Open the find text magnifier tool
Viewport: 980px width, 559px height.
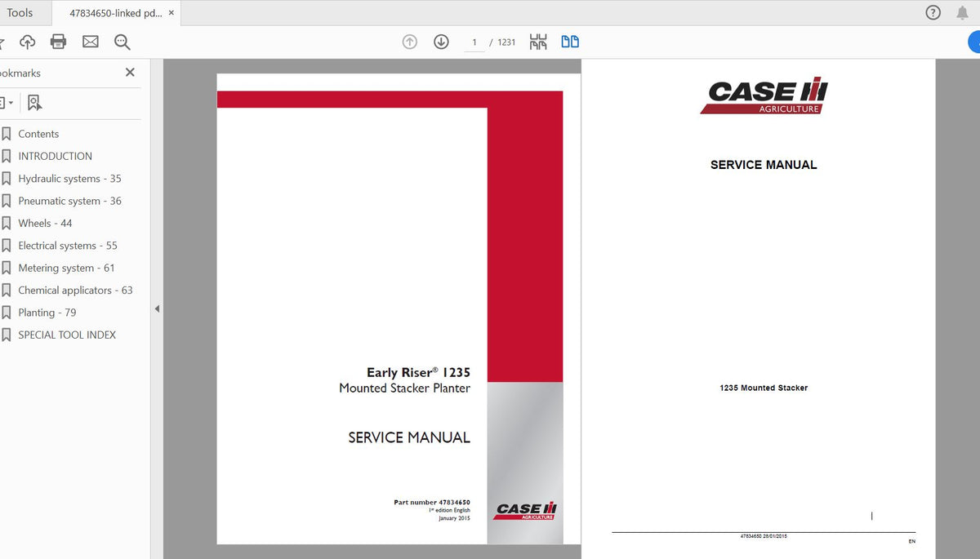122,42
